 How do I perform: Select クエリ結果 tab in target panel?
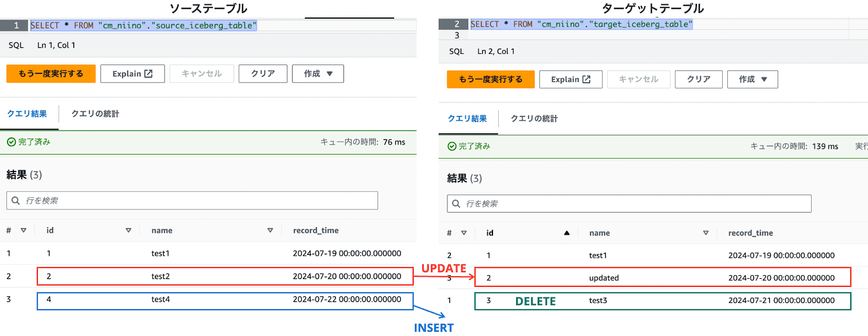(x=467, y=118)
